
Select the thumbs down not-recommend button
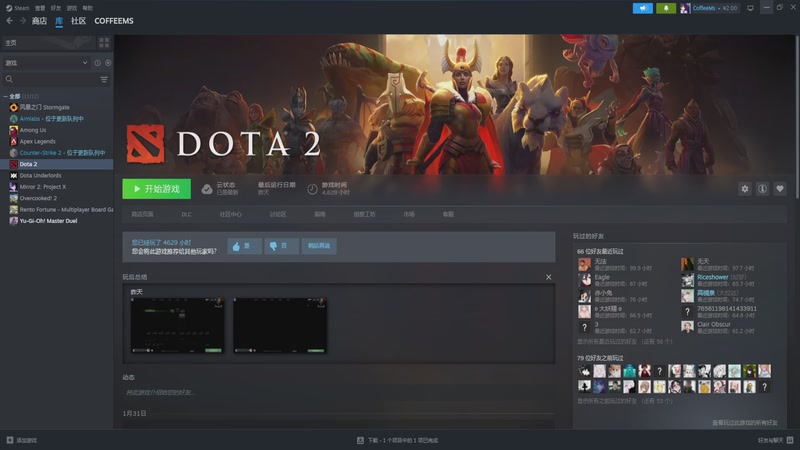point(282,246)
